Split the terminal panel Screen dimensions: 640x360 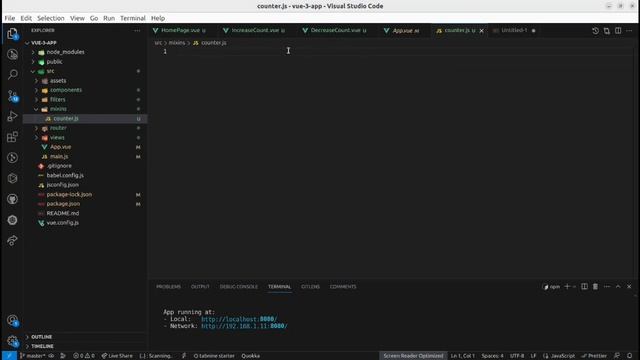584,287
